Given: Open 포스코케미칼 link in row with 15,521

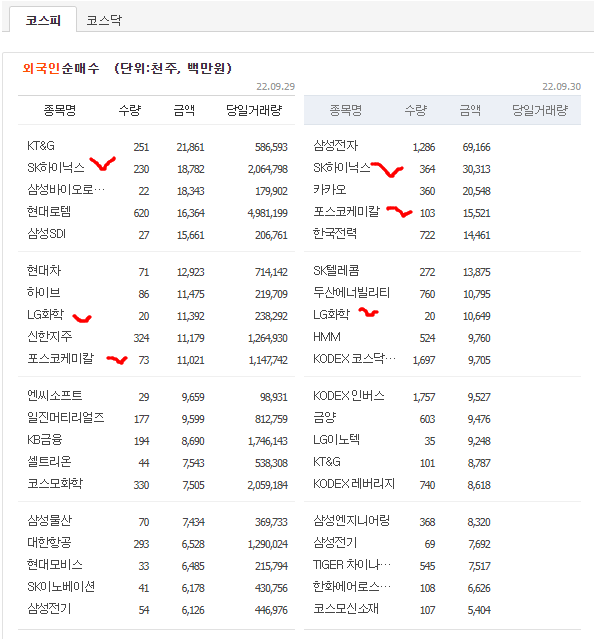Looking at the screenshot, I should point(346,212).
